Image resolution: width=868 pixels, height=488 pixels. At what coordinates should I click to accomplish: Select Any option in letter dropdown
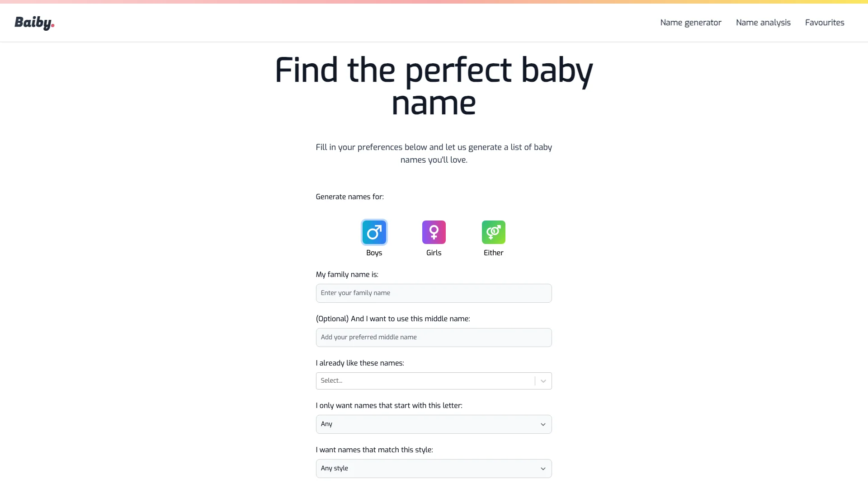434,424
